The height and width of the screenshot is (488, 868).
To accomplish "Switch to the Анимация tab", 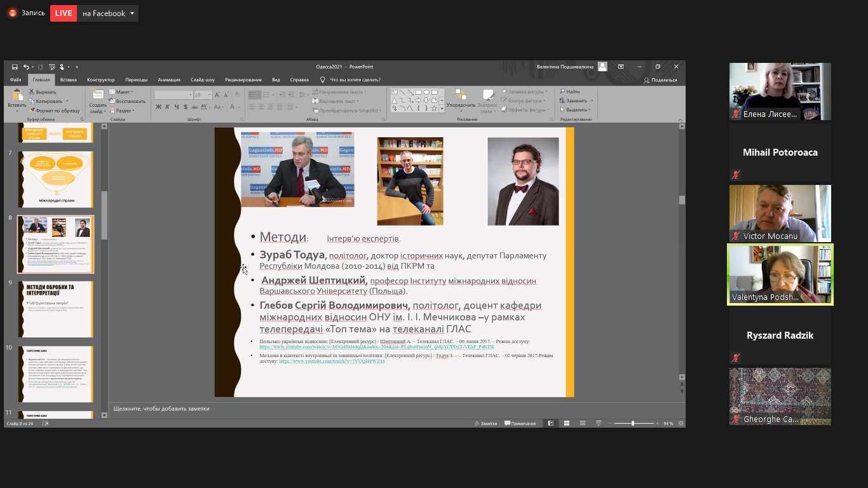I will pyautogui.click(x=169, y=80).
